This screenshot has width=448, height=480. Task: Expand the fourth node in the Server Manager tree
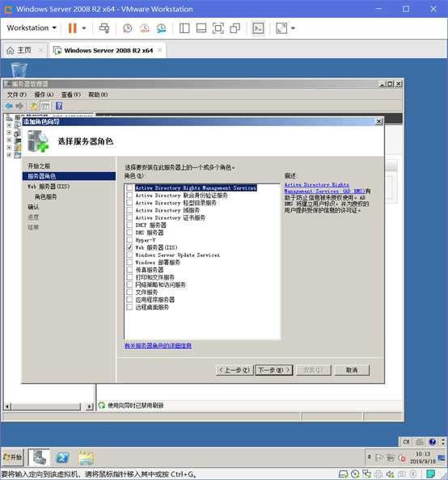(9, 148)
